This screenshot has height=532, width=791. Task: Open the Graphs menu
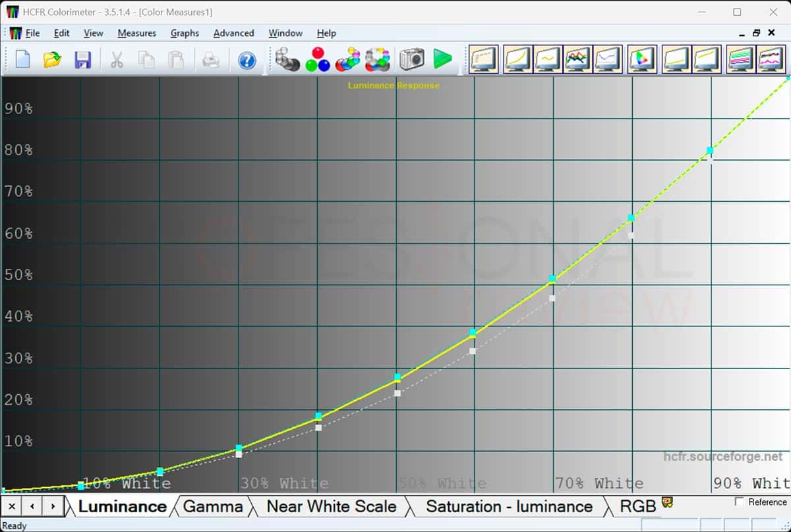coord(185,33)
